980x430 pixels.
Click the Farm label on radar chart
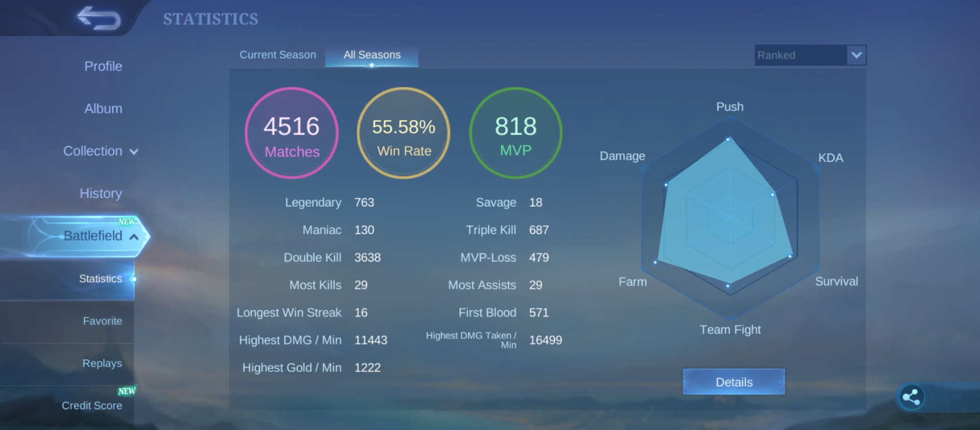point(632,282)
